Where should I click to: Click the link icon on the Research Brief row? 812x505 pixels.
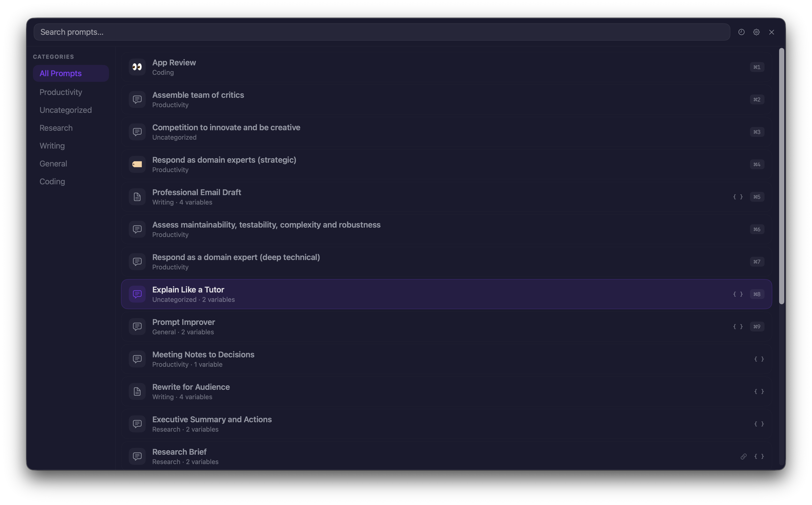point(744,456)
